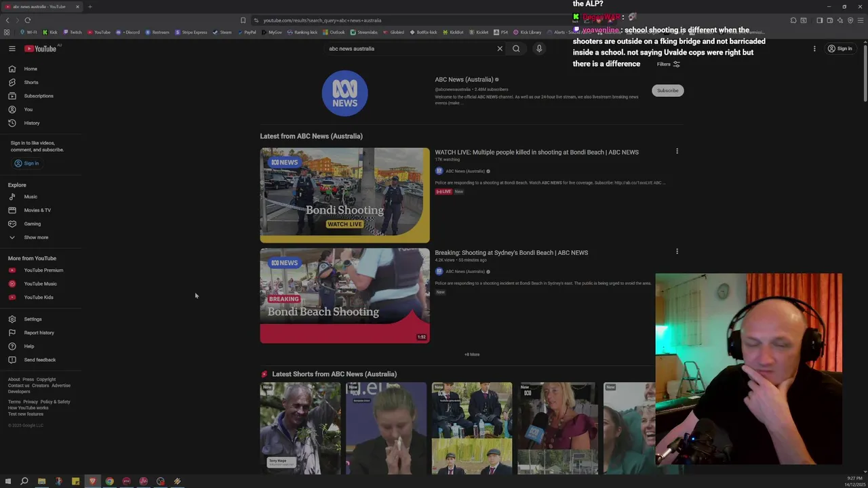
Task: Open Breaking: Shooting at Sydney's Bondi Beach title
Action: click(x=511, y=253)
